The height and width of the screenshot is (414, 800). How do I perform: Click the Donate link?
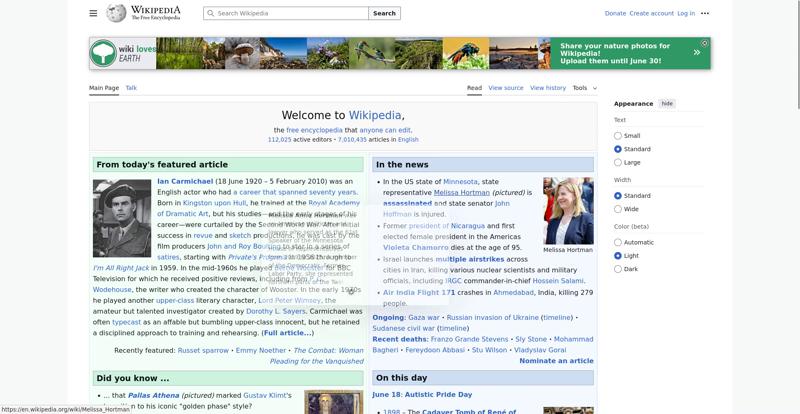click(615, 13)
